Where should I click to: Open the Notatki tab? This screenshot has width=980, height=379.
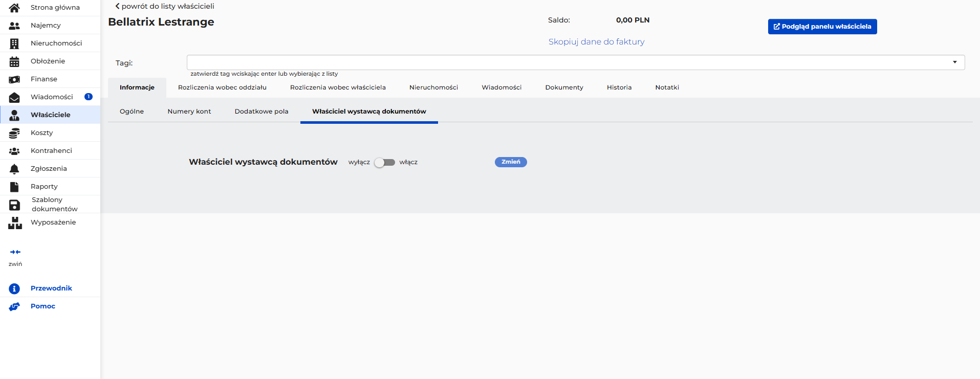667,87
